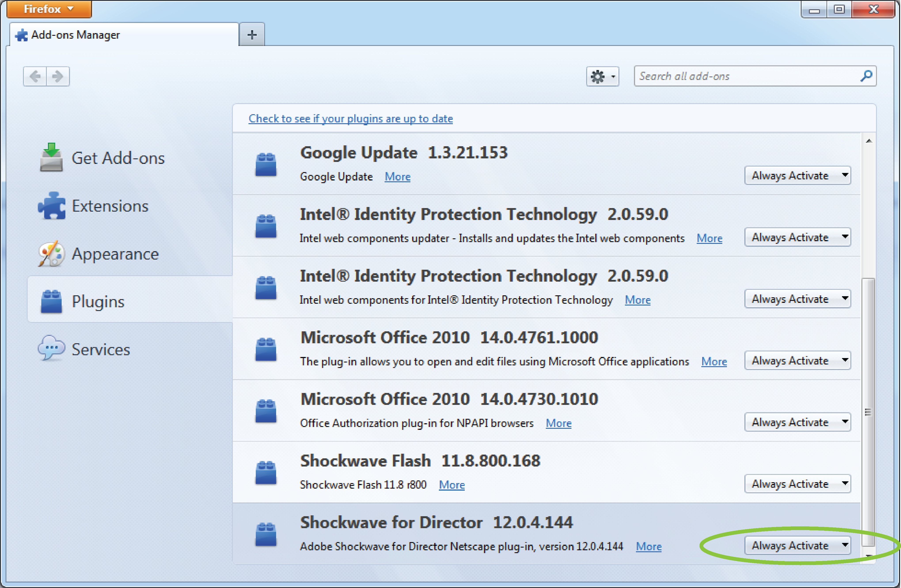Open Always Activate dropdown for Google Update

pos(798,175)
